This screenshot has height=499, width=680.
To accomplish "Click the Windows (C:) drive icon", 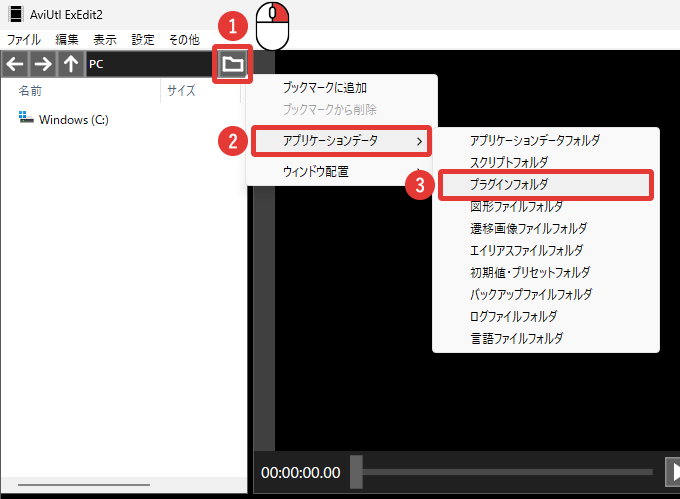I will (26, 117).
